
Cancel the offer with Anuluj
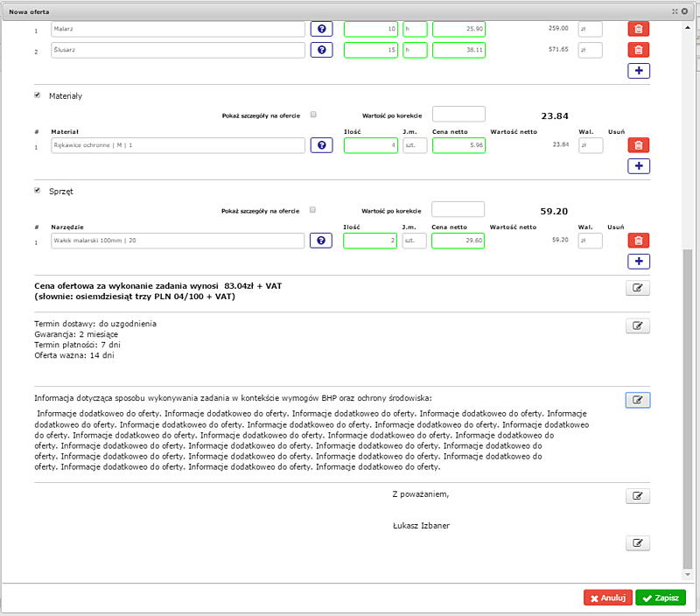607,598
